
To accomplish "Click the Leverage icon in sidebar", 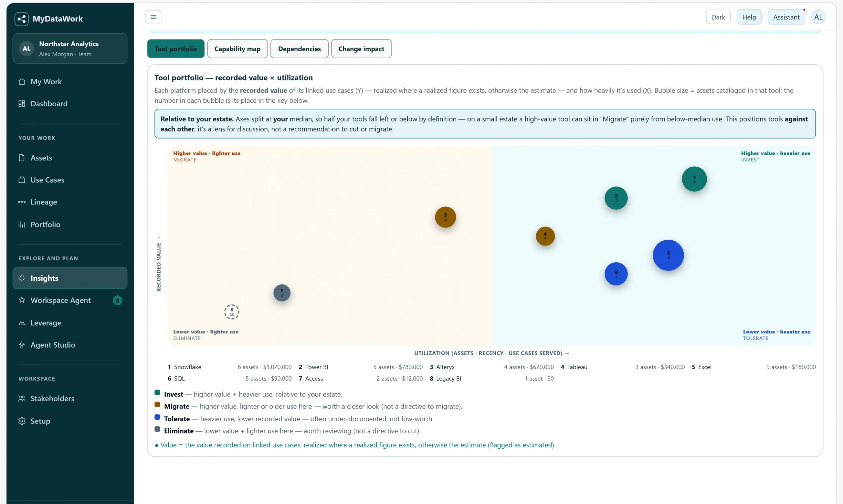I will (x=22, y=323).
